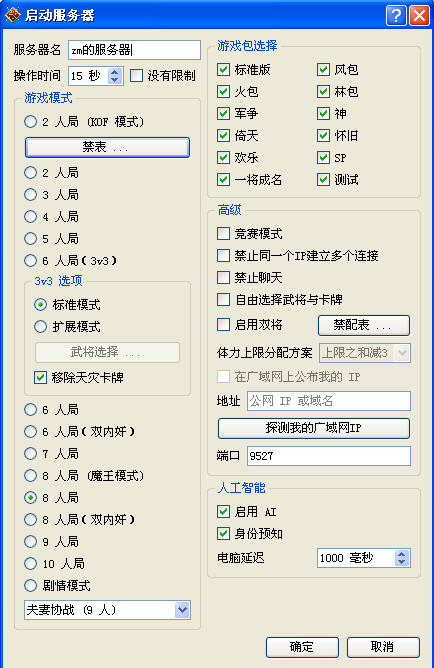Select 8 人局 (魔王模式) radio button
434x668 pixels.
coord(31,475)
